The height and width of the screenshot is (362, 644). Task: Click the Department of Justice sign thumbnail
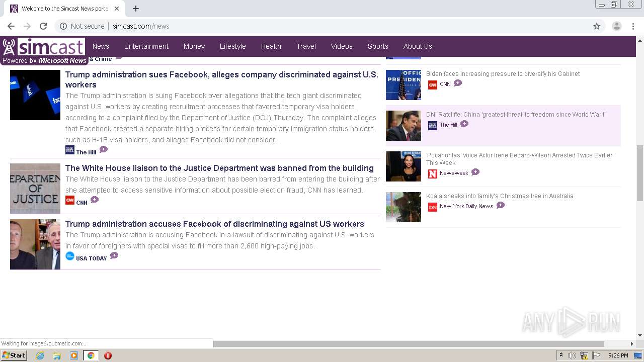(x=35, y=189)
